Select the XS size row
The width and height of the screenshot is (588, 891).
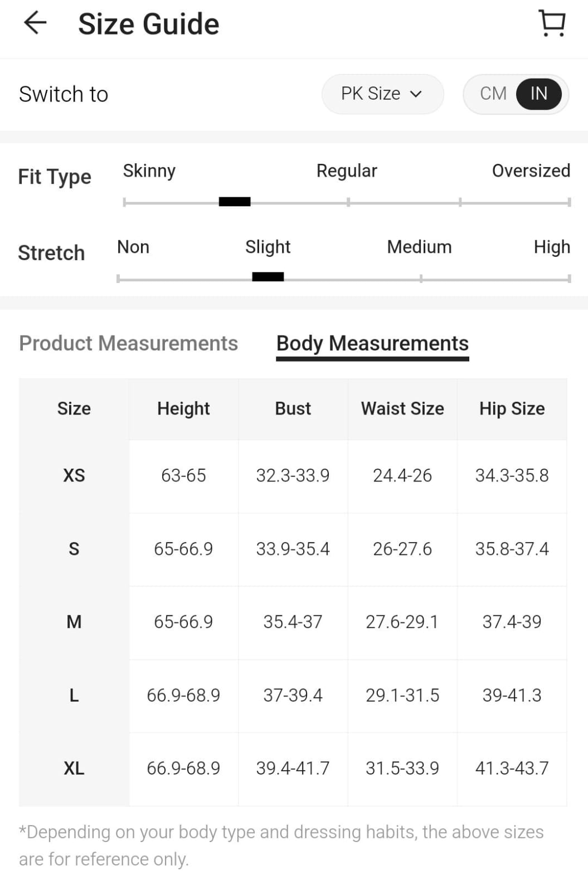(74, 475)
